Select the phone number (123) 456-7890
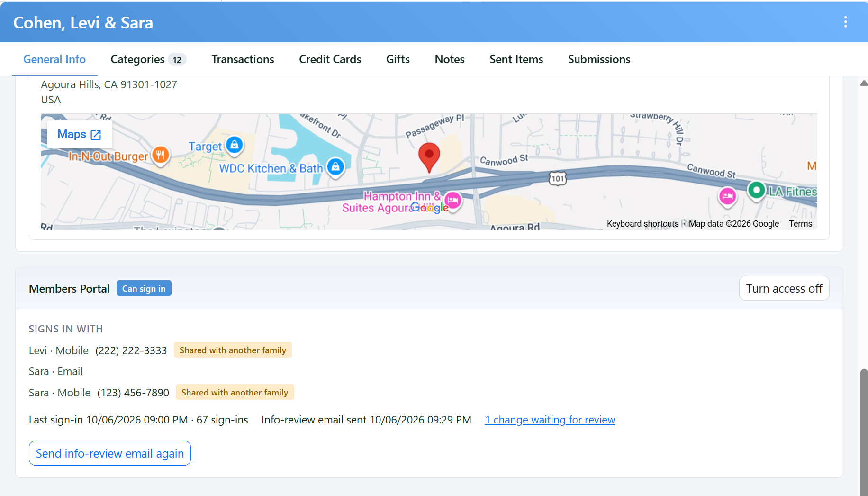 click(133, 393)
